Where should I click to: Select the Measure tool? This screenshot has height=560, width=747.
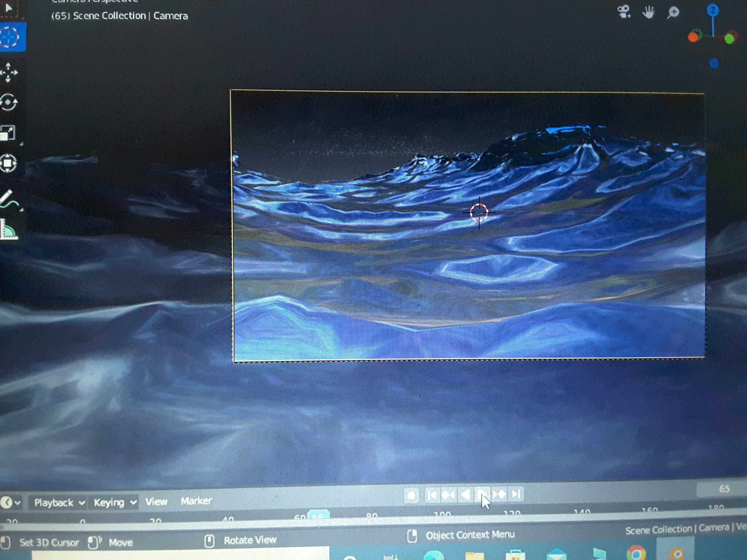[x=9, y=229]
